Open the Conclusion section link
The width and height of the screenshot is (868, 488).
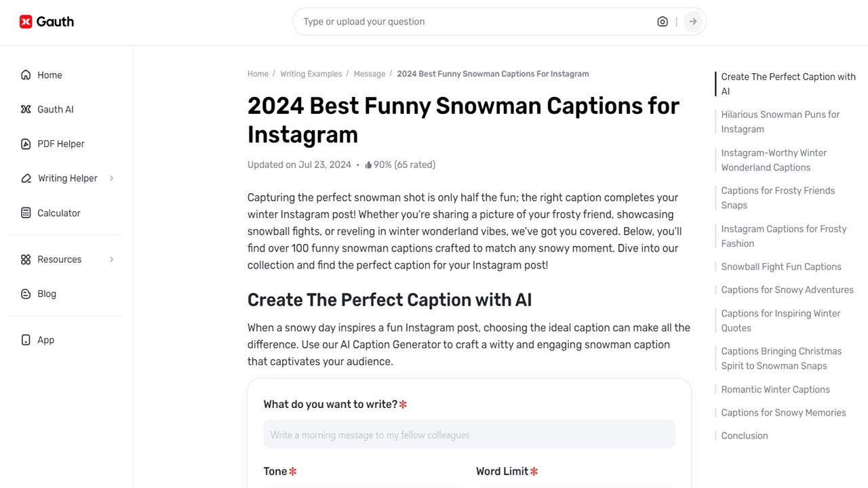tap(744, 435)
